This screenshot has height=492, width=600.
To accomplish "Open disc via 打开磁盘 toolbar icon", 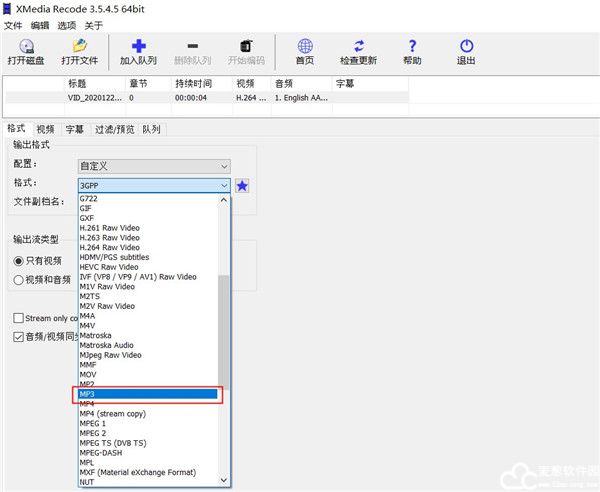I will point(26,46).
